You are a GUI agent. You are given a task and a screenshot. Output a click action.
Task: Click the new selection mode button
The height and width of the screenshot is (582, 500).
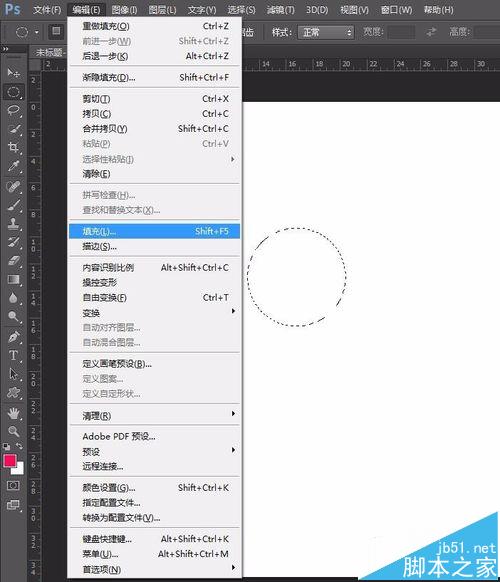click(56, 31)
